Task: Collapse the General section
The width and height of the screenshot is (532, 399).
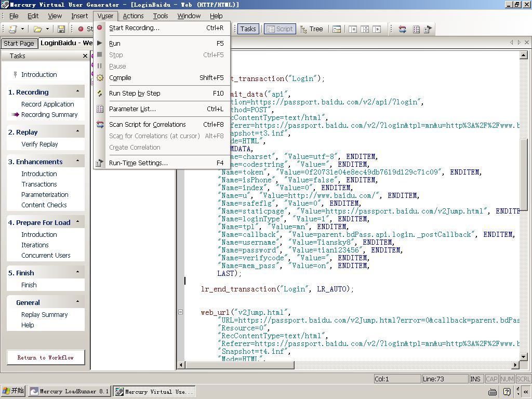Action: (x=78, y=302)
